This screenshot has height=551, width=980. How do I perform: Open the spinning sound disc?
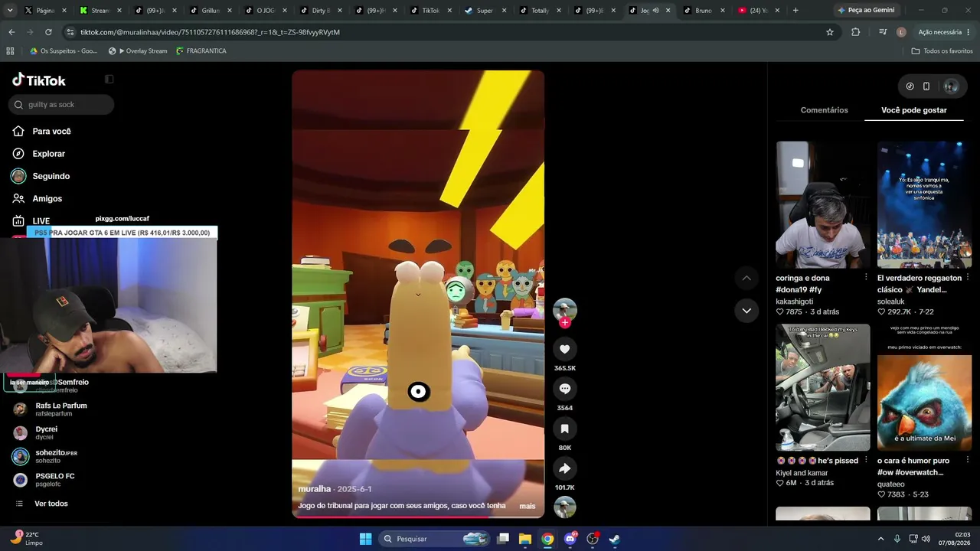click(564, 507)
